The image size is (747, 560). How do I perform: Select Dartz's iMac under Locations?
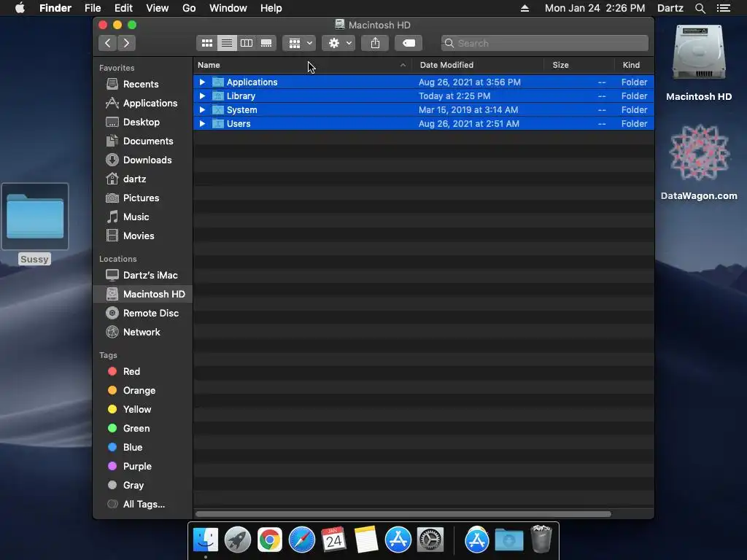point(150,275)
